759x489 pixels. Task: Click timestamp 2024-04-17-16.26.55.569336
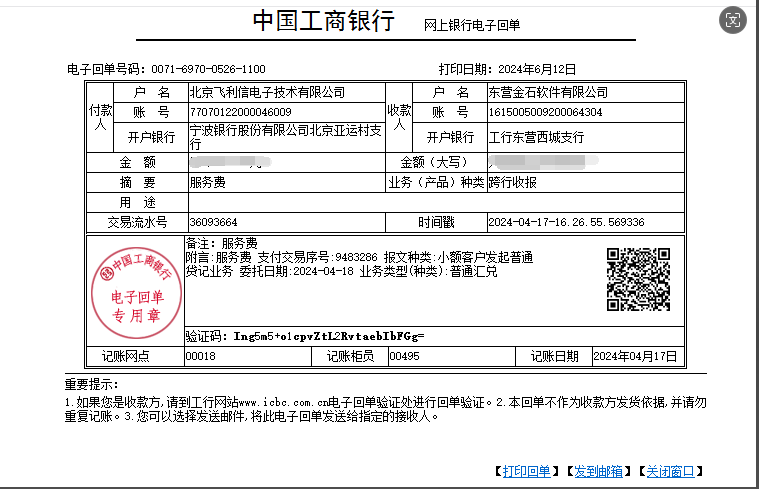pyautogui.click(x=566, y=222)
